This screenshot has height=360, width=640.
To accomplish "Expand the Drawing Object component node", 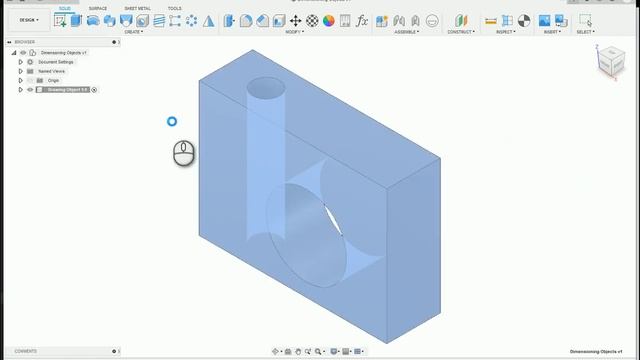I will (20, 90).
